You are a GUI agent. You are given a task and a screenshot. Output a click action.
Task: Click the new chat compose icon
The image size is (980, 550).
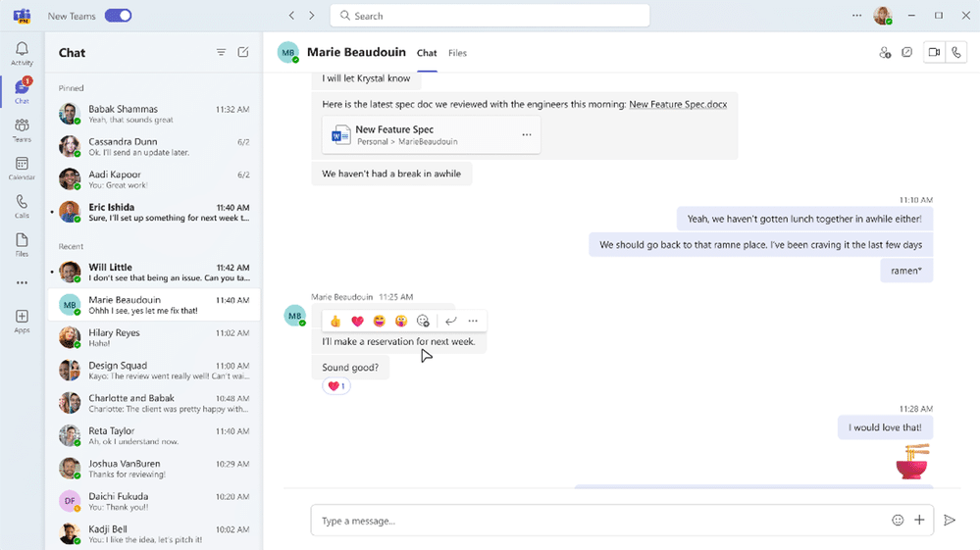[243, 53]
